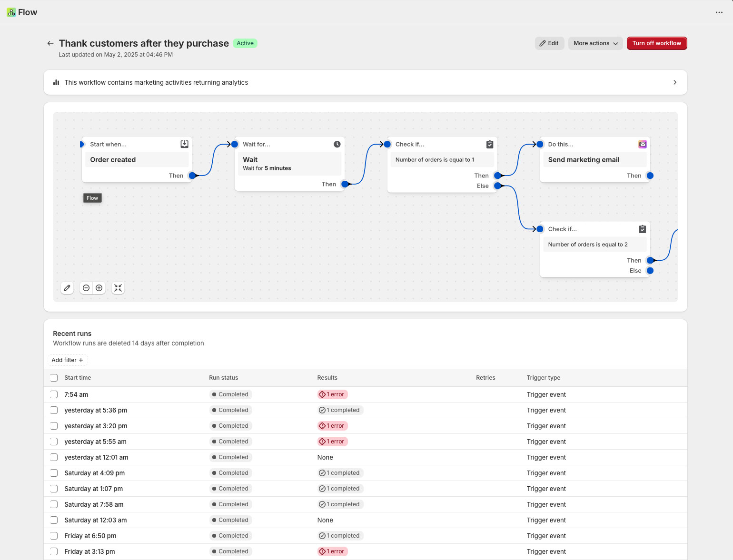This screenshot has width=733, height=560.
Task: Select the email icon on Send marketing email step
Action: pyautogui.click(x=643, y=144)
